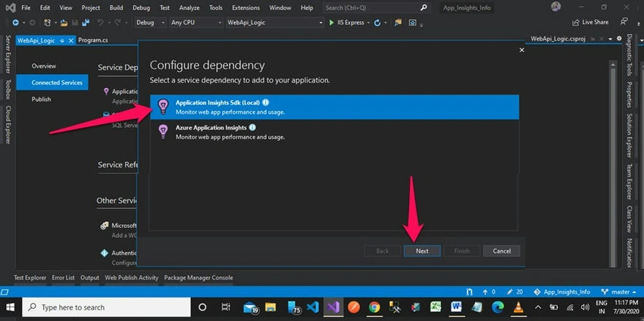Close the Configure dependency dialog
644x321 pixels.
click(521, 50)
